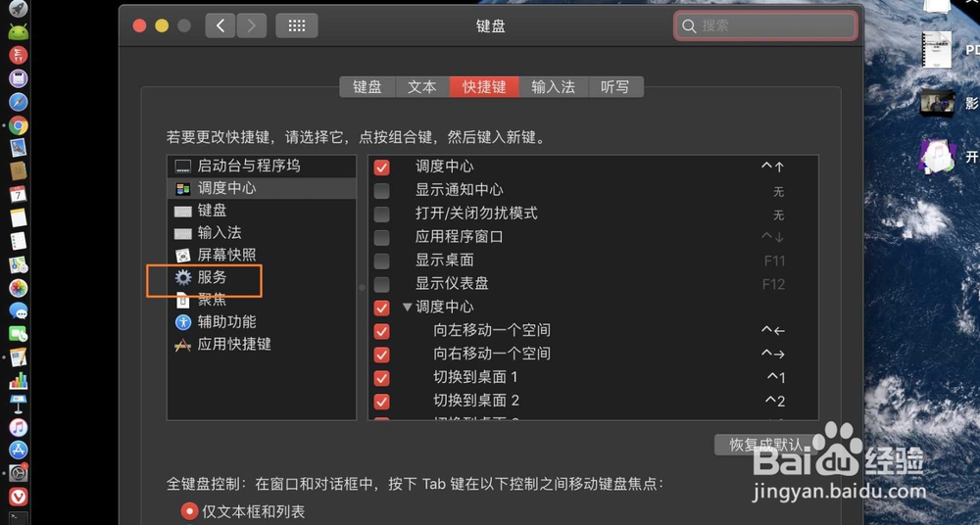The image size is (980, 525).
Task: Open Keynote podium icon in the Dock
Action: click(x=18, y=404)
